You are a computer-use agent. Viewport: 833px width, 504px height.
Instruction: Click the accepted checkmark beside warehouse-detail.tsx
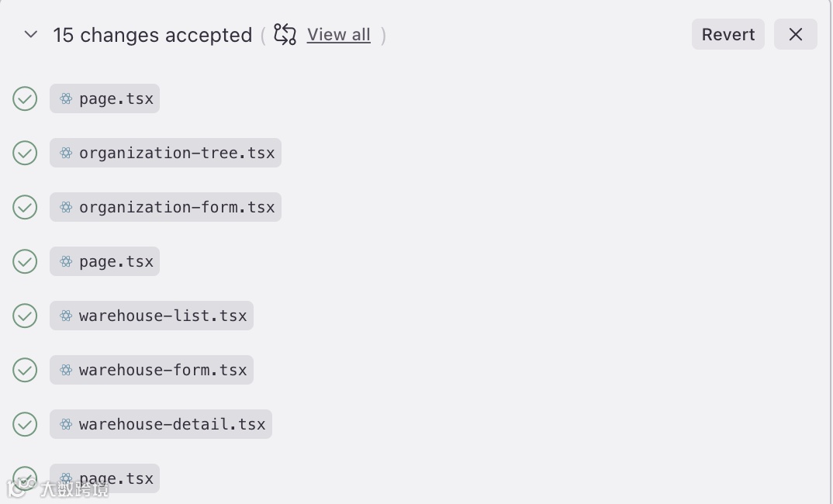pos(25,424)
